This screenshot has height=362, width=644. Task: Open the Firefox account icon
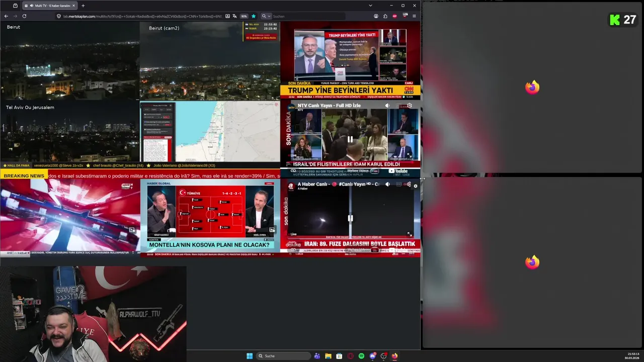tap(376, 16)
